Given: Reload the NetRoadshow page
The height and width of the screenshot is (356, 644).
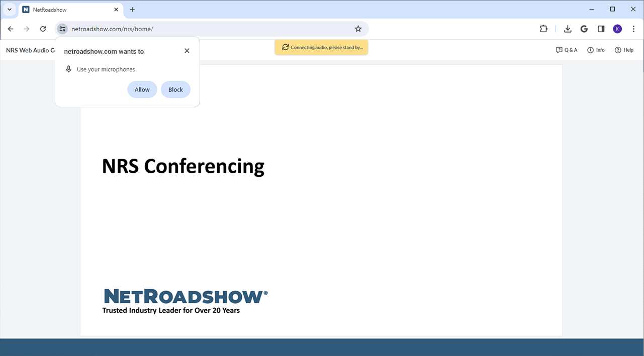Looking at the screenshot, I should 43,29.
